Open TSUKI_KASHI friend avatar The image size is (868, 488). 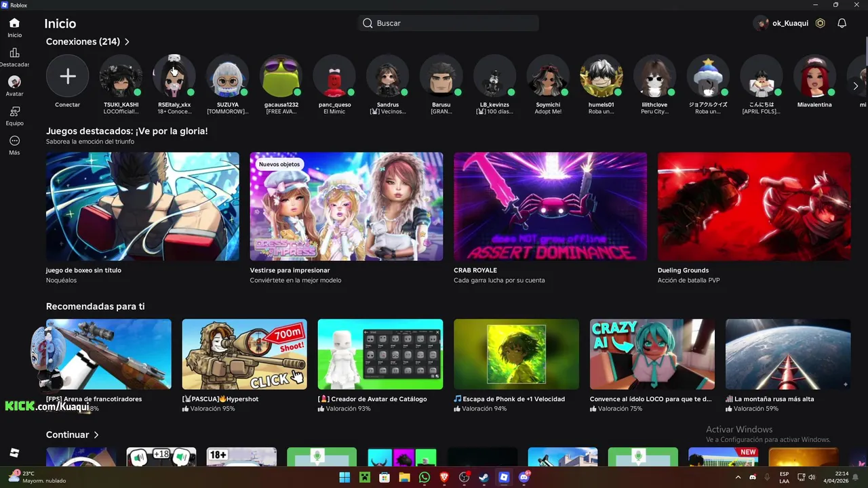pos(121,76)
